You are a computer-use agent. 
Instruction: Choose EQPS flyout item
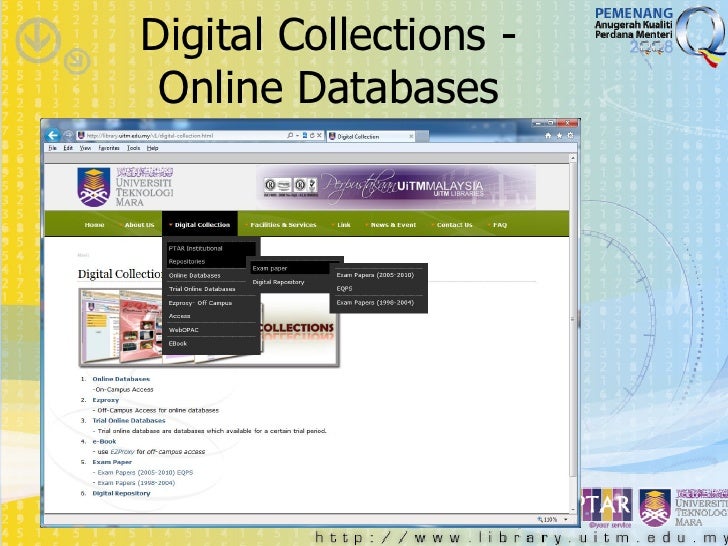point(379,288)
